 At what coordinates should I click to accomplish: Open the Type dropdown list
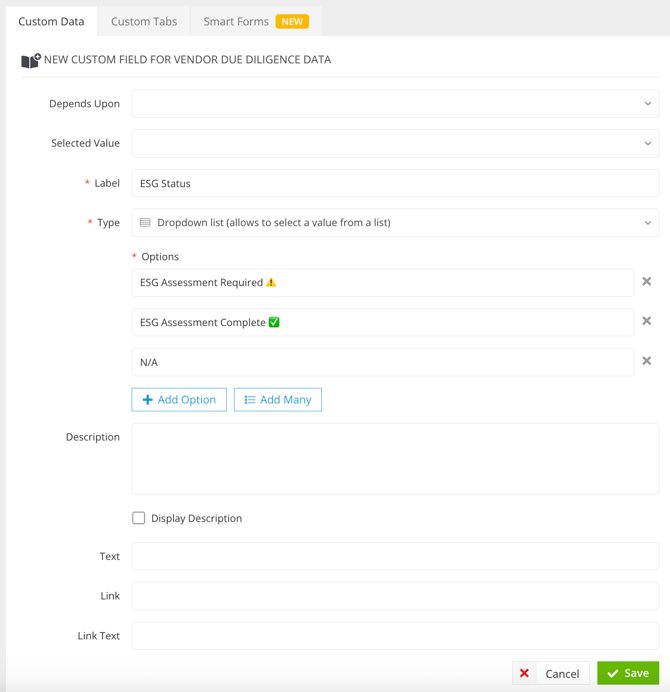click(395, 222)
